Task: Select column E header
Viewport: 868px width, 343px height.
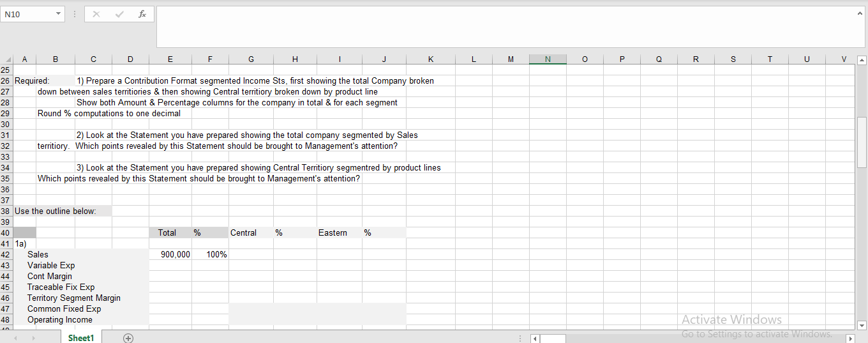Action: (170, 59)
